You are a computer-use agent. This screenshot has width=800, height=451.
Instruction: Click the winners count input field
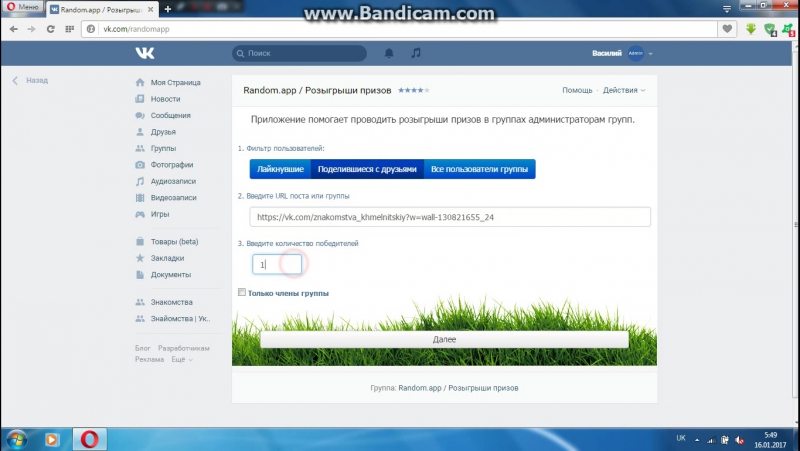click(277, 264)
